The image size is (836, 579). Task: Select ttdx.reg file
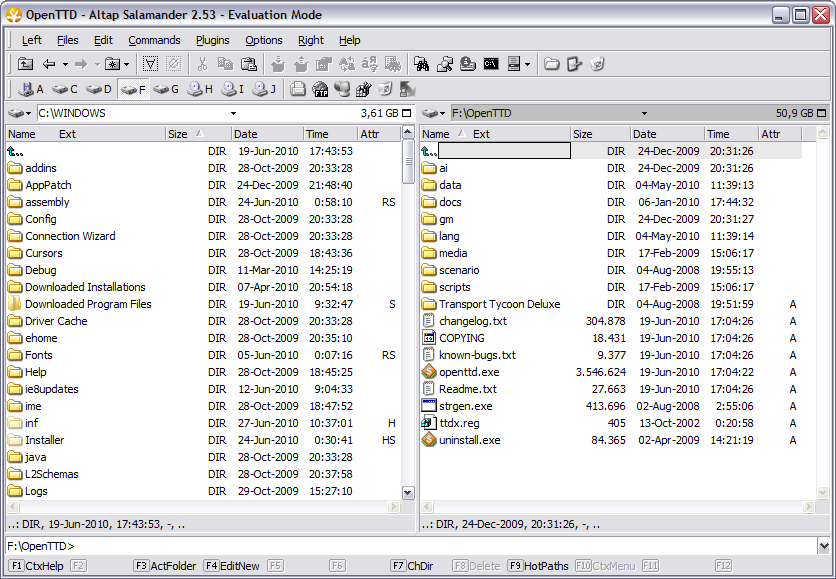click(x=451, y=423)
